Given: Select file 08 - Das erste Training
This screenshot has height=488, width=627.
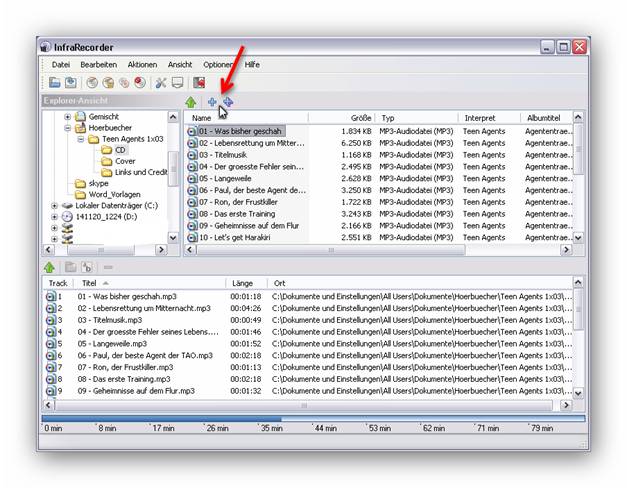Looking at the screenshot, I should pos(237,214).
